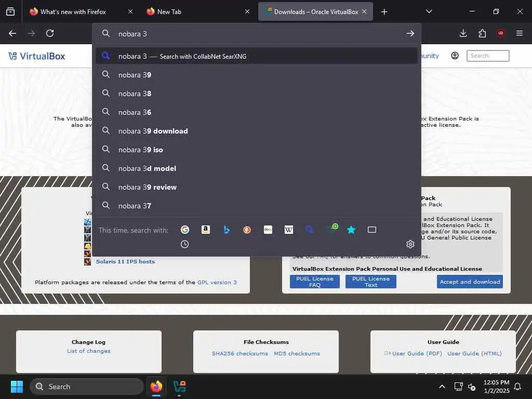
Task: Choose the 'nobara 37' suggestion
Action: coord(257,206)
